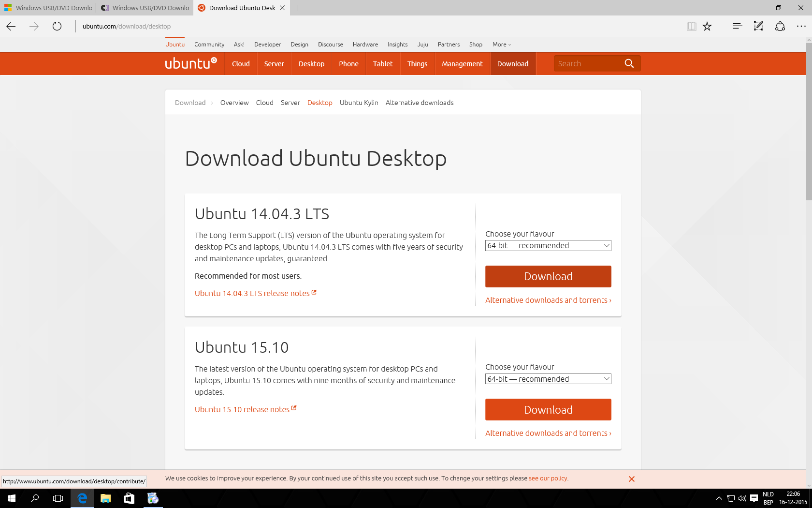The image size is (812, 508).
Task: Click the volume speaker icon in the tray
Action: 742,498
